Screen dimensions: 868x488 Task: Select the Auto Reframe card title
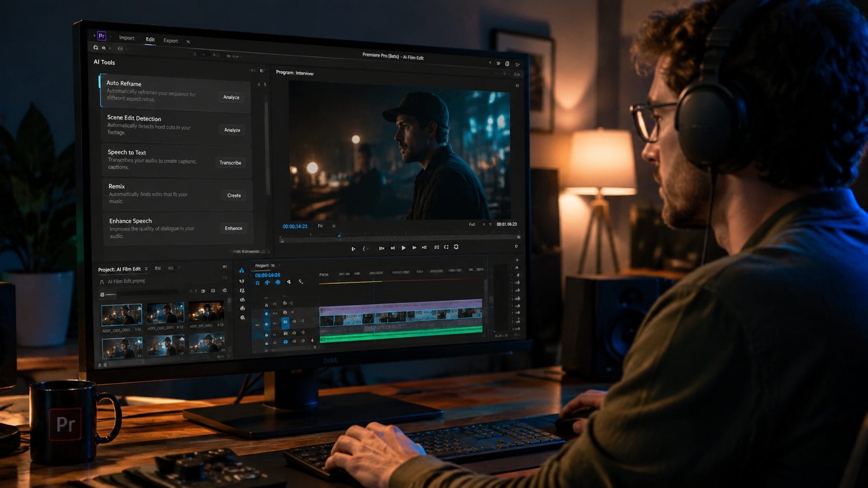click(124, 83)
